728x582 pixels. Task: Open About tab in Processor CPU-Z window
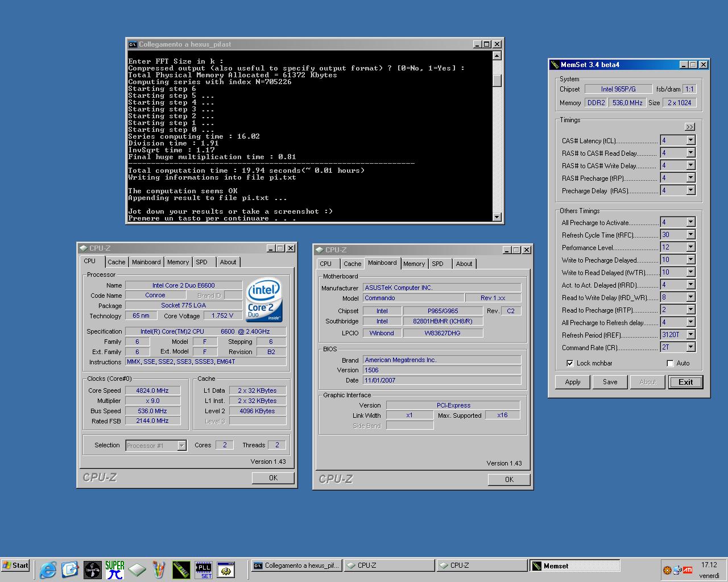click(x=228, y=262)
